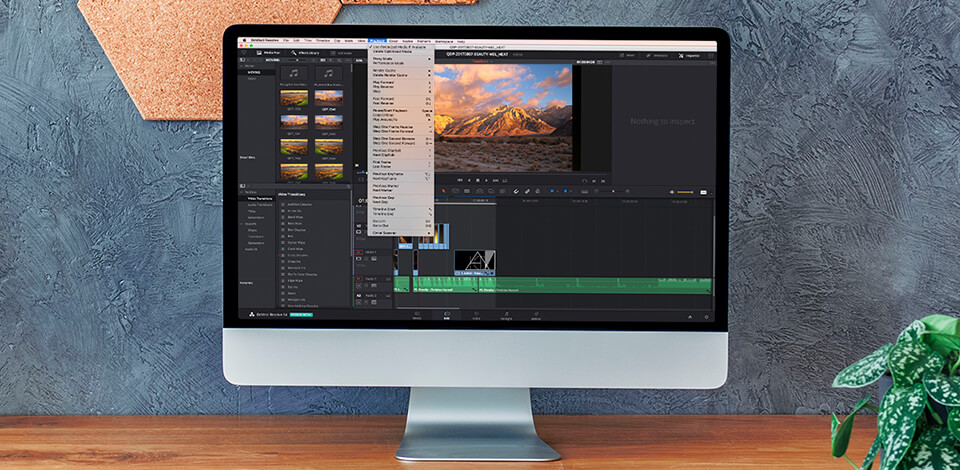Click the Insert Clip toolbar icon
Viewport: 960px width, 470px height.
479,191
